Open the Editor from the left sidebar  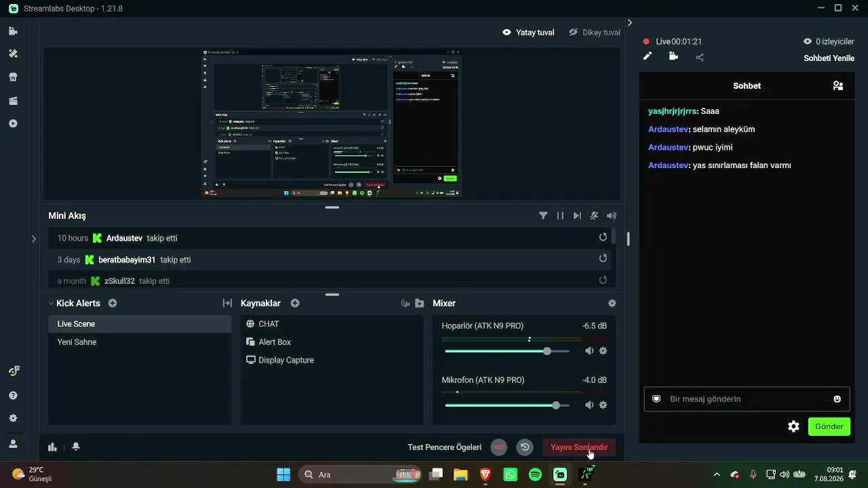pos(13,31)
